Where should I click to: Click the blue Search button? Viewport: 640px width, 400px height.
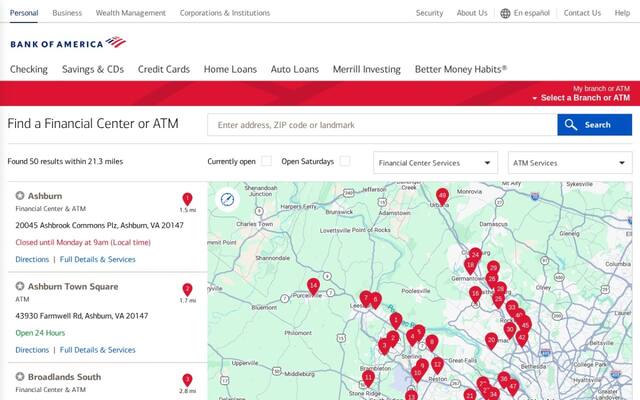pos(595,125)
